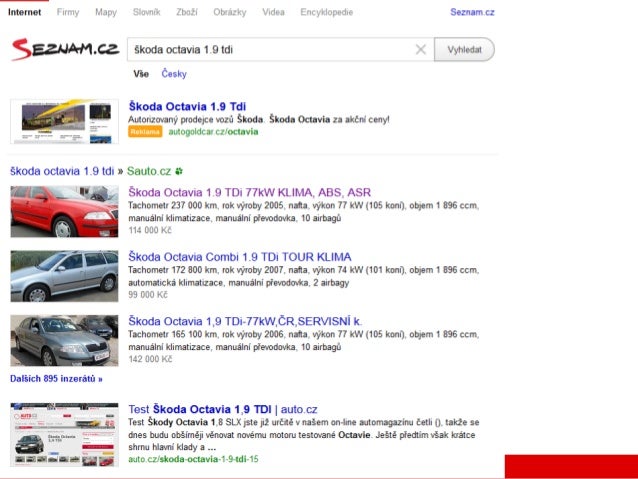638x479 pixels.
Task: Click ad text Autorizovaný prodejce vozů Škoda
Action: [259, 120]
